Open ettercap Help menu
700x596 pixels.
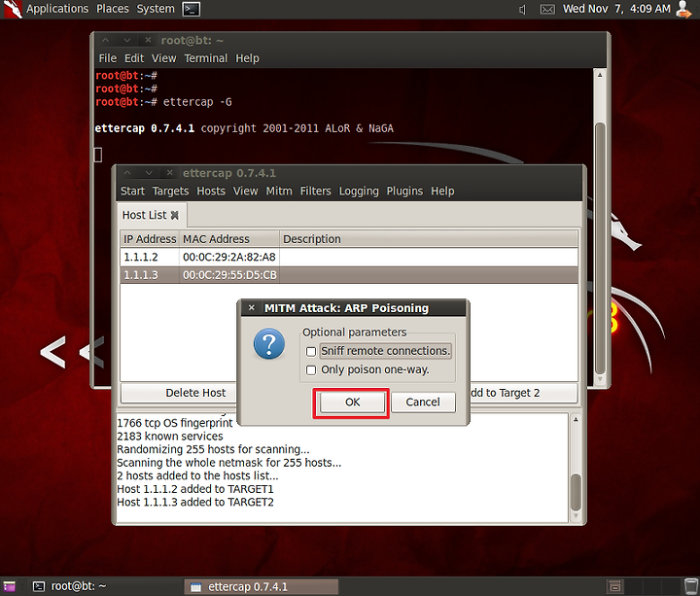[442, 192]
